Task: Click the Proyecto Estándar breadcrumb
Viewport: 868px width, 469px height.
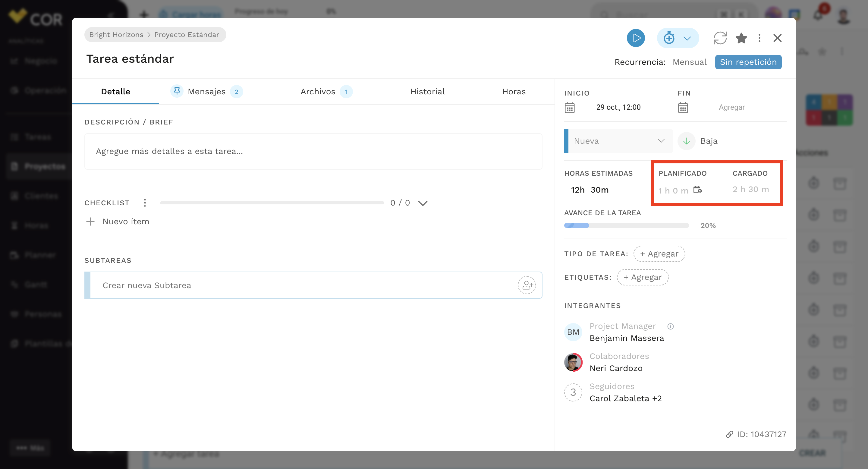Action: click(x=187, y=35)
